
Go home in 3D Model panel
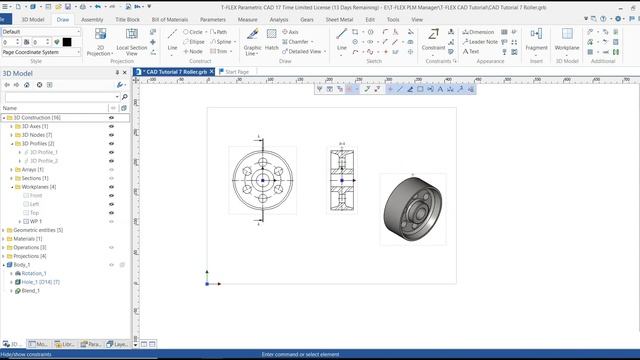click(x=27, y=85)
